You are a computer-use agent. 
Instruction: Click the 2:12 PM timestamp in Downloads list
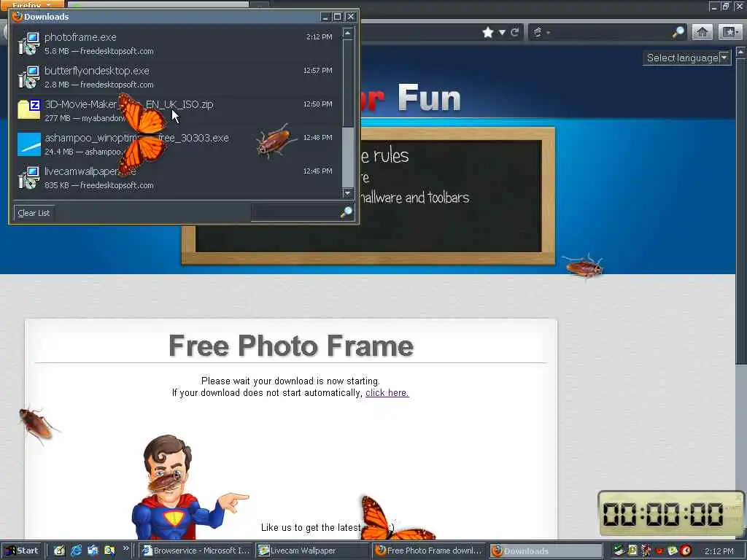[x=320, y=36]
